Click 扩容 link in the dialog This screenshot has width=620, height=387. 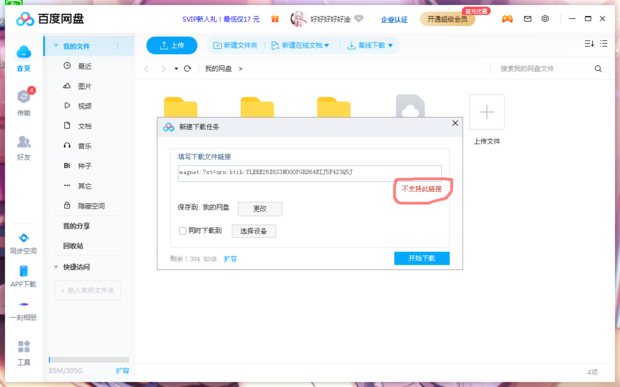(231, 259)
